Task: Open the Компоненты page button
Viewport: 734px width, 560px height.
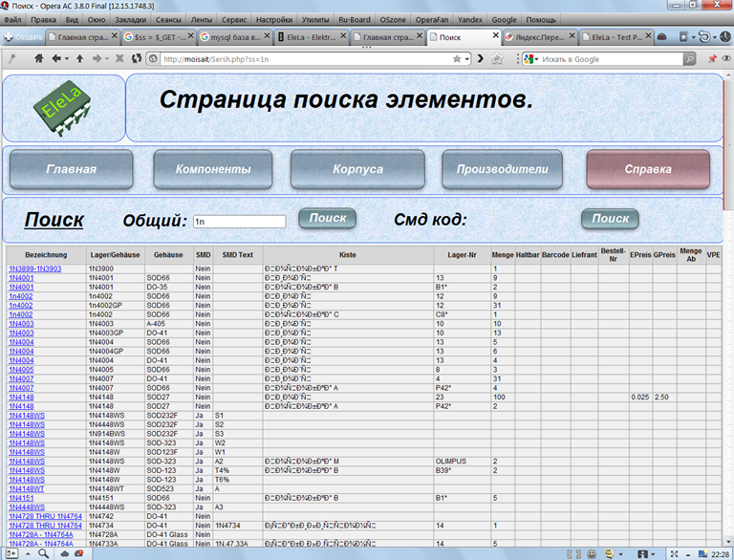Action: point(213,169)
